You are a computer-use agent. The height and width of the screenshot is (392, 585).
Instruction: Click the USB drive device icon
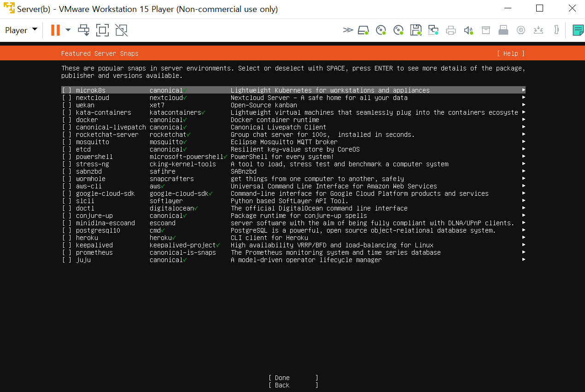(x=503, y=30)
